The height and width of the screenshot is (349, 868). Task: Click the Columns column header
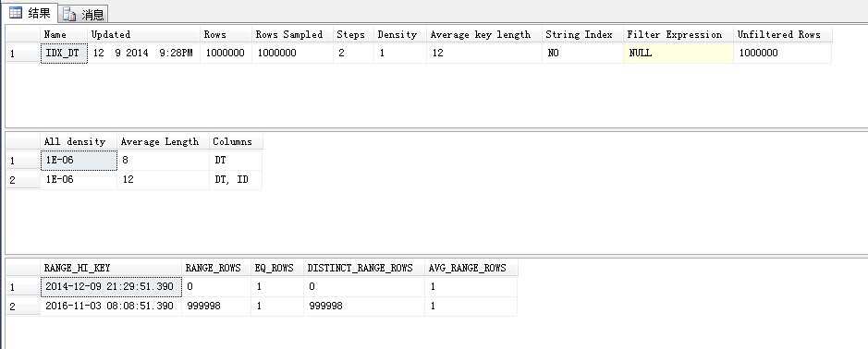coord(236,141)
